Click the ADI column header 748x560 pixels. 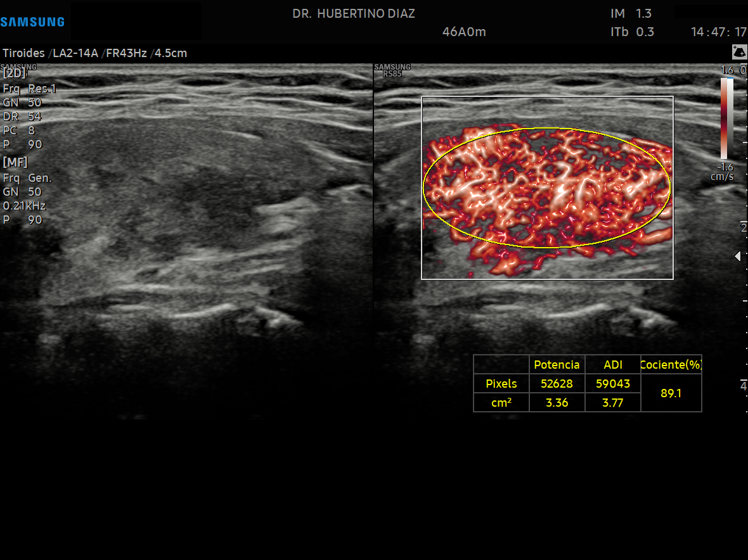tap(612, 365)
